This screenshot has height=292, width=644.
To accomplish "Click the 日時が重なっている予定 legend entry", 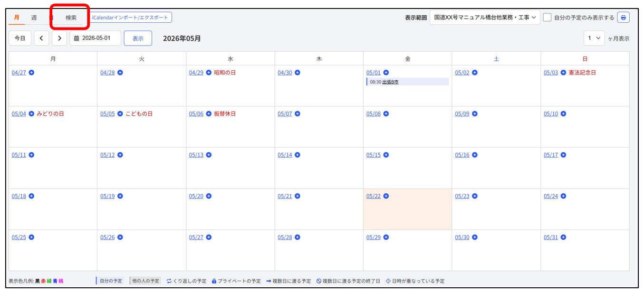I will (415, 281).
